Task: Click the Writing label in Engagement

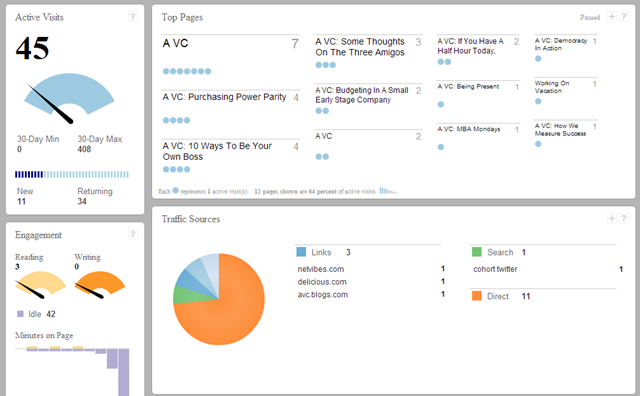Action: pyautogui.click(x=87, y=257)
